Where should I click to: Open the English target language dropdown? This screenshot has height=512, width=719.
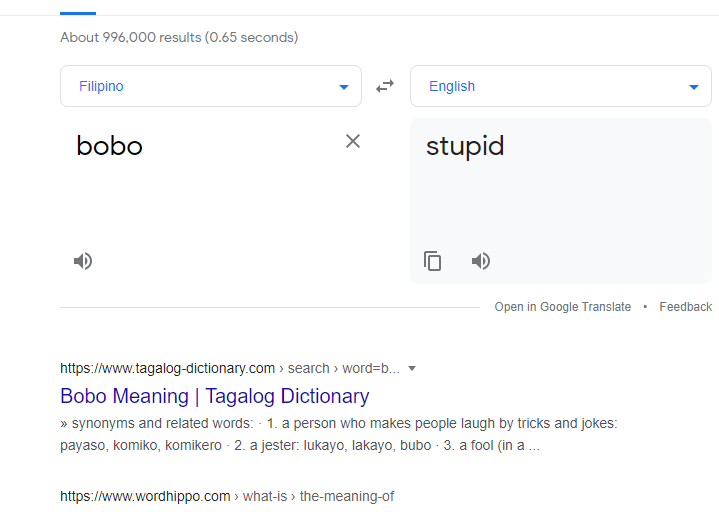[x=561, y=86]
